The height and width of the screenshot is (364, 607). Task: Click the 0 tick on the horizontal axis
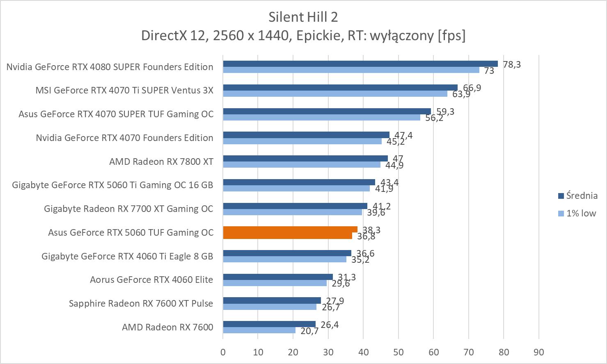point(223,352)
